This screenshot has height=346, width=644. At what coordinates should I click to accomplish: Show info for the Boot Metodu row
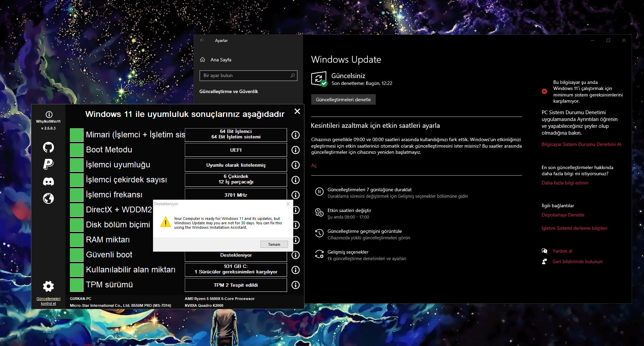(296, 150)
